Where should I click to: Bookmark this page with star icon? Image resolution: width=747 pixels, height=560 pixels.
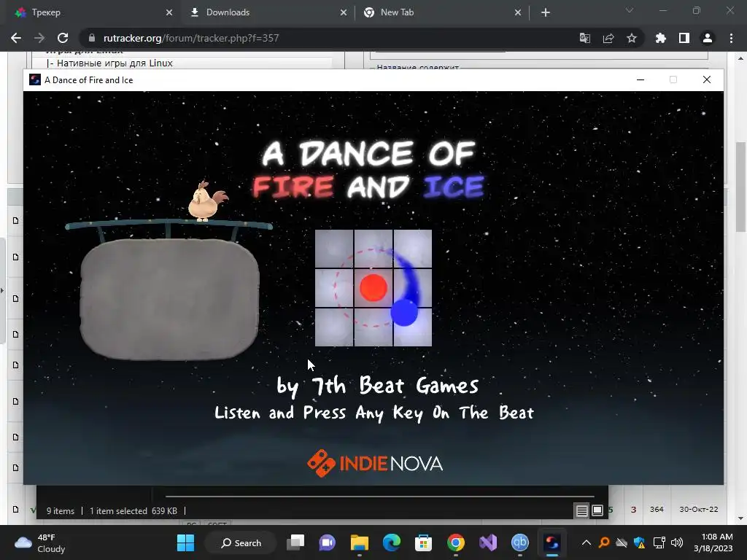(631, 38)
